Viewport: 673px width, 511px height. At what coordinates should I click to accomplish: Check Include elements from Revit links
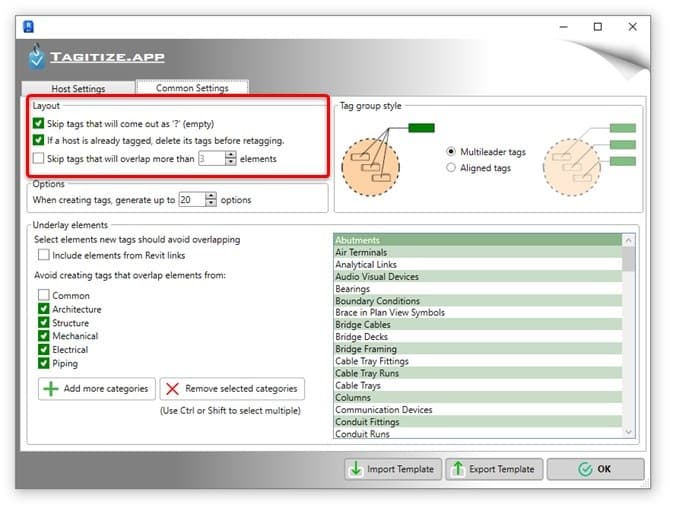tap(43, 255)
